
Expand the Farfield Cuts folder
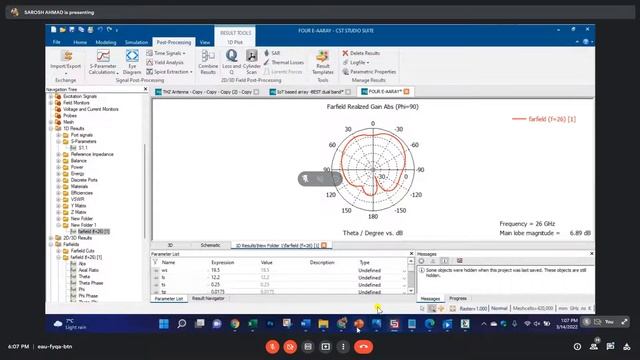pos(58,251)
